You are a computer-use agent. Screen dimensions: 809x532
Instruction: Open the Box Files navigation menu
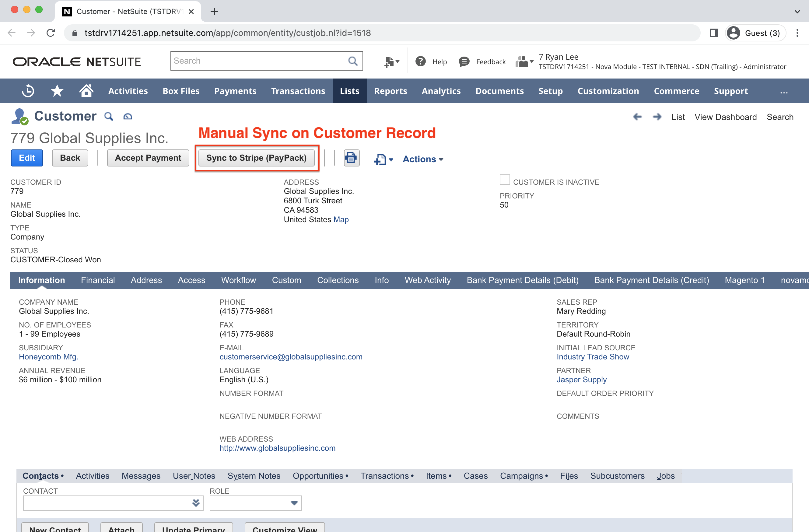(x=181, y=91)
